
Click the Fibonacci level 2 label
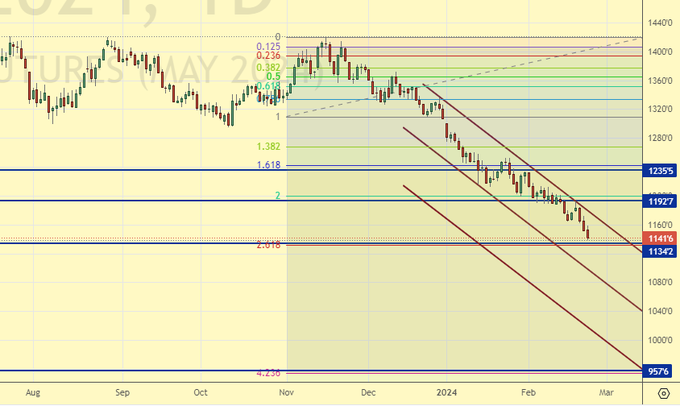point(277,196)
